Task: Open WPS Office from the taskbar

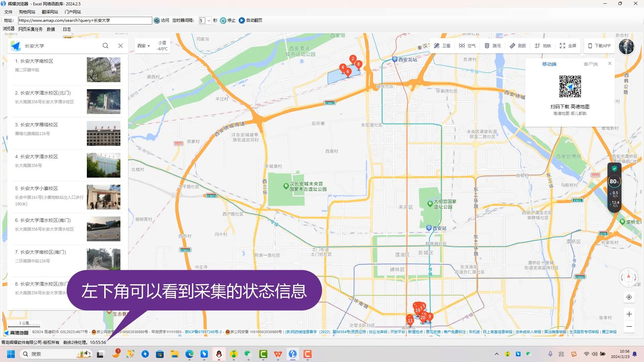Action: coord(278,354)
